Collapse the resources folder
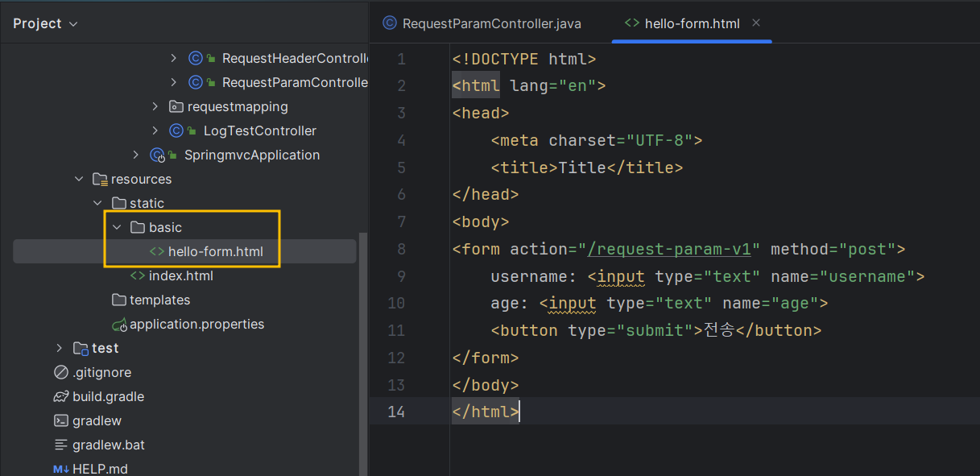Screen dimensions: 980x476 79,179
